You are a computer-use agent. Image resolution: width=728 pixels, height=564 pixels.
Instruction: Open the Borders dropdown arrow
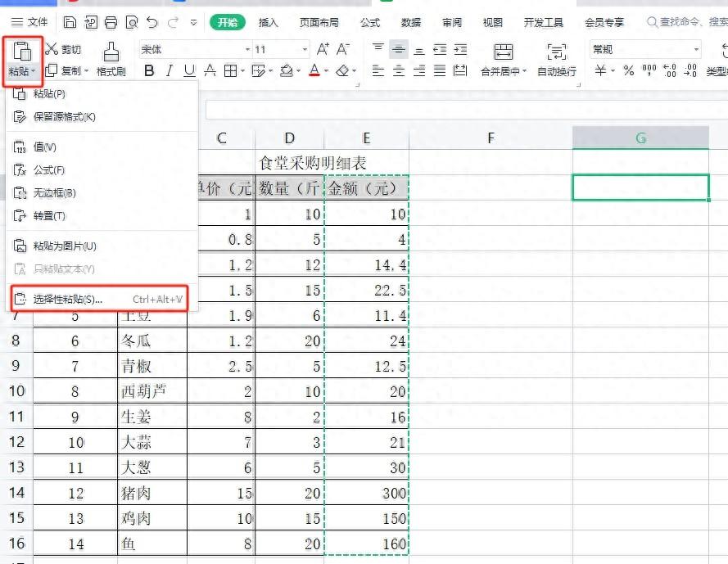(x=242, y=71)
